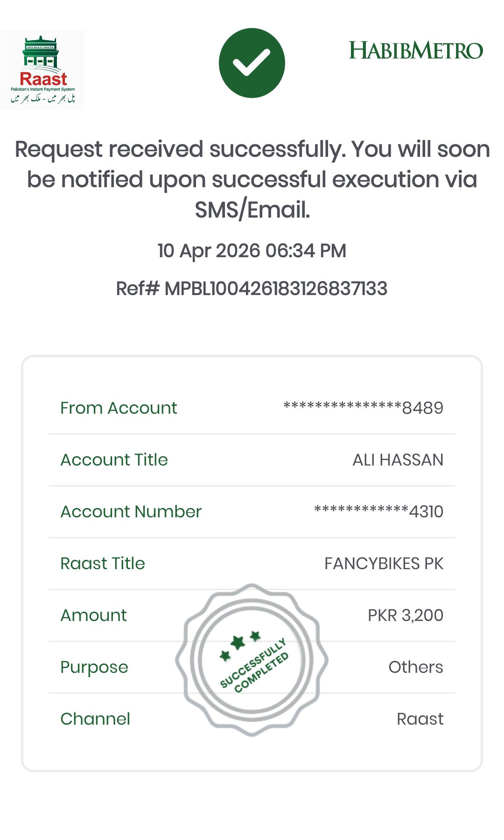The width and height of the screenshot is (504, 840).
Task: Tap the Purpose label
Action: 94,667
